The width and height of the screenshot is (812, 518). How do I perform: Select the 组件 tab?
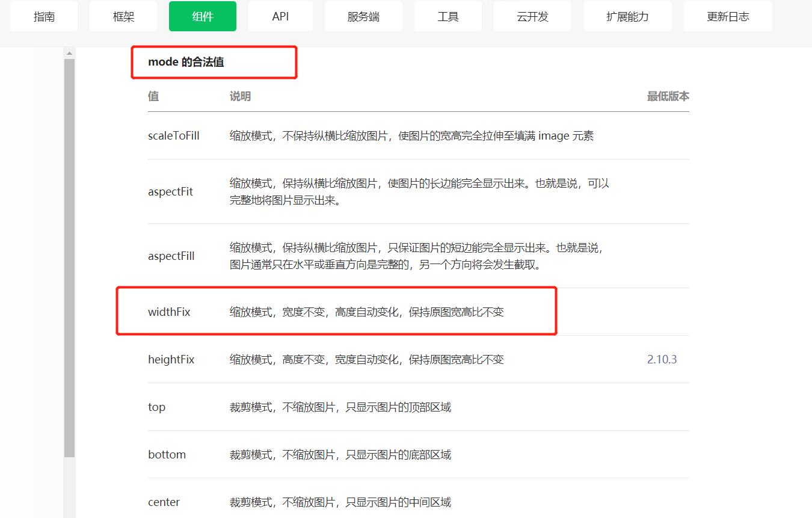tap(203, 16)
